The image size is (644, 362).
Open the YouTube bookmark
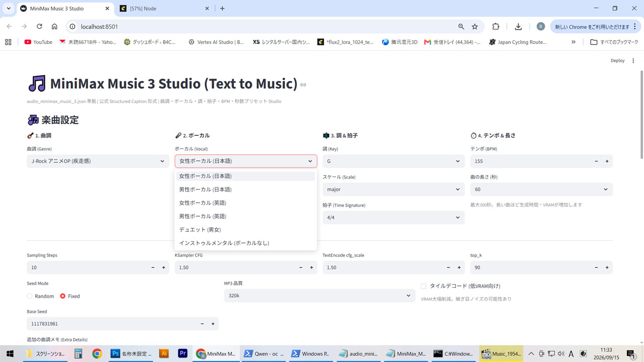(x=38, y=42)
